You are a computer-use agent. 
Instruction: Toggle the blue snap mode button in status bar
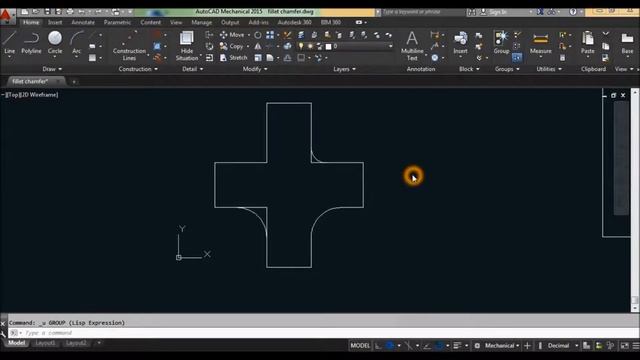tap(390, 346)
